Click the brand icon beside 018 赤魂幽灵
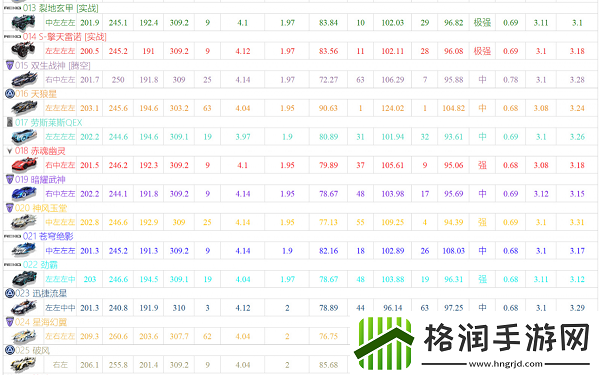This screenshot has width=600, height=375. 10,151
